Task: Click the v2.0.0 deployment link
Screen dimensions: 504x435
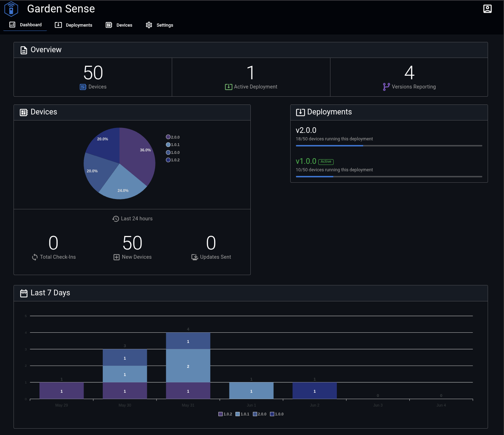Action: tap(306, 130)
